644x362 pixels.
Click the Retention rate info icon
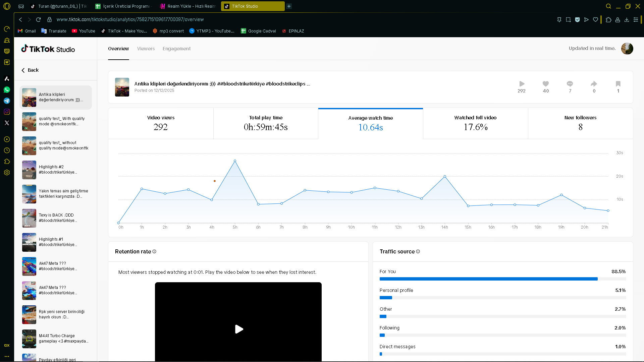(x=154, y=251)
